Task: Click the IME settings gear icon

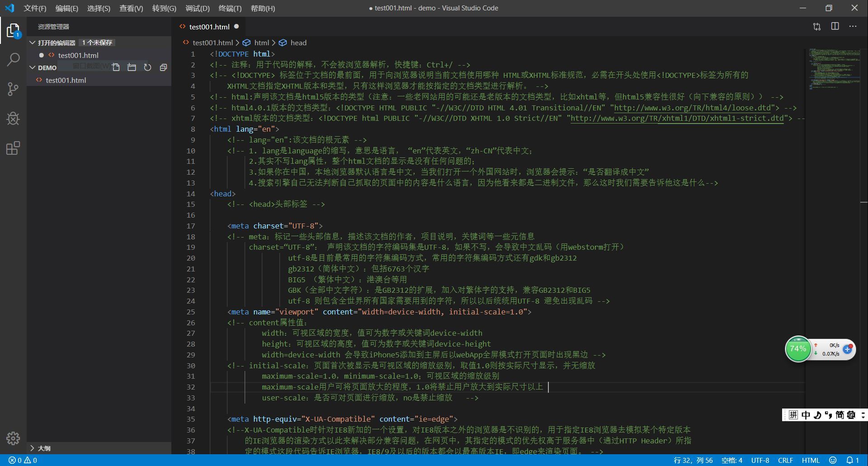Action: click(851, 415)
